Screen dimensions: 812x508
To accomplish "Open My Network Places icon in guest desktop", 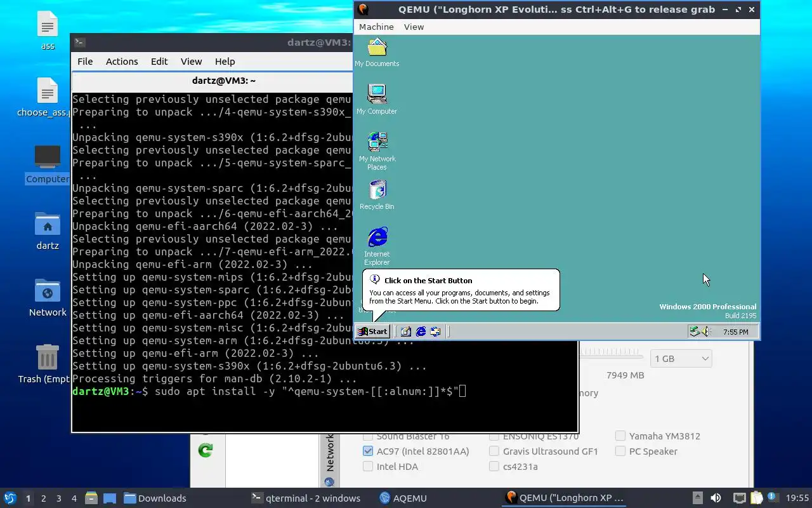I will point(377,151).
